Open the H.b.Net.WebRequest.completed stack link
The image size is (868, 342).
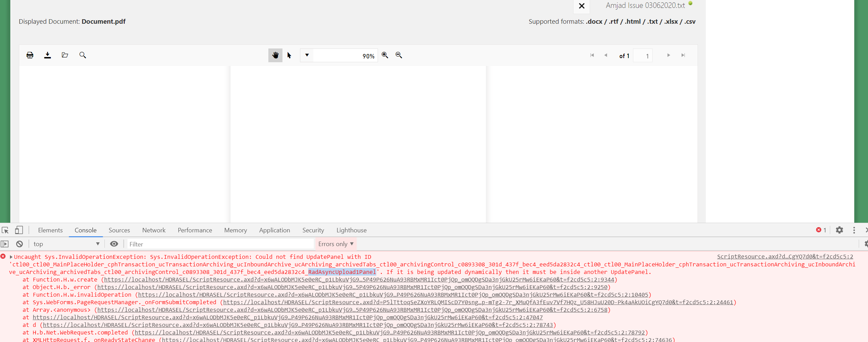[390, 332]
